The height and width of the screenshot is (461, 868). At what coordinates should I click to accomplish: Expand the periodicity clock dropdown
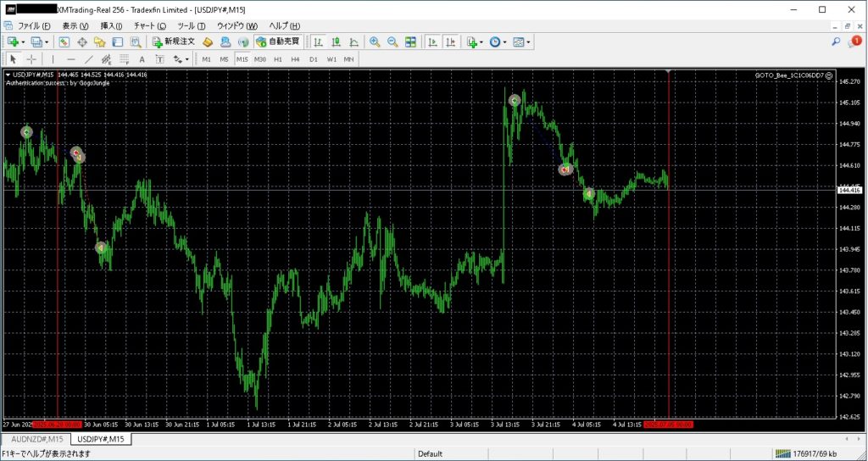pyautogui.click(x=505, y=42)
